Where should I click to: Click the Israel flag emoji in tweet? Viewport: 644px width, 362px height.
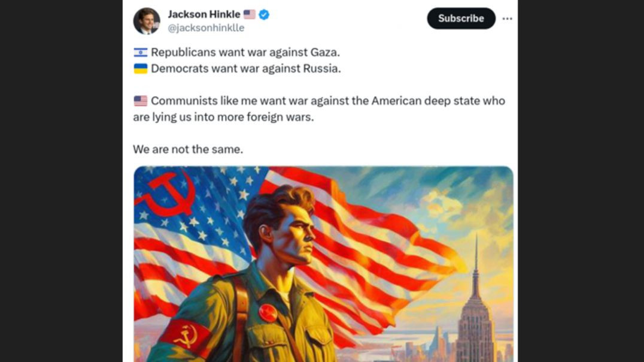point(141,52)
